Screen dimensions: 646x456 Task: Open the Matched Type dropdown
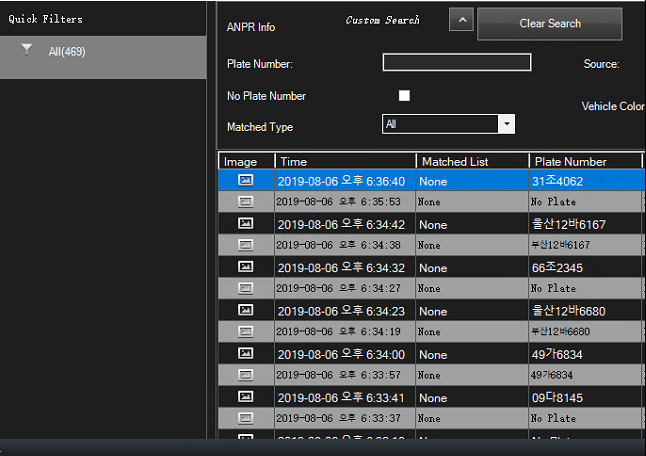pyautogui.click(x=507, y=124)
